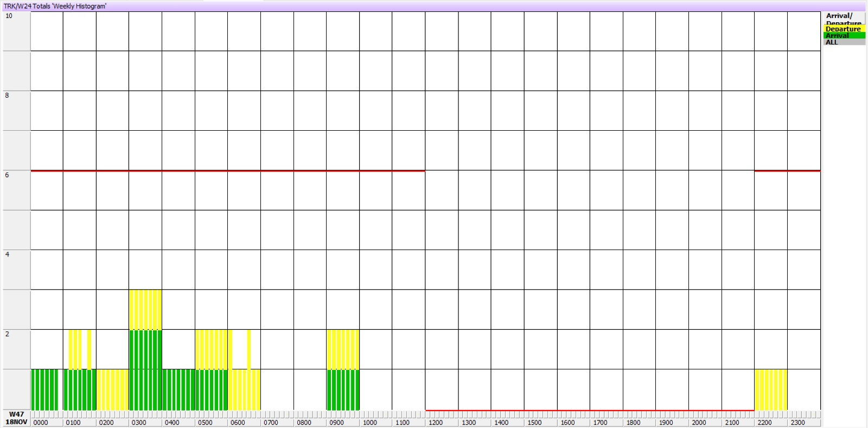Click the yellow departure bar at 2200
This screenshot has height=428, width=868.
(770, 389)
